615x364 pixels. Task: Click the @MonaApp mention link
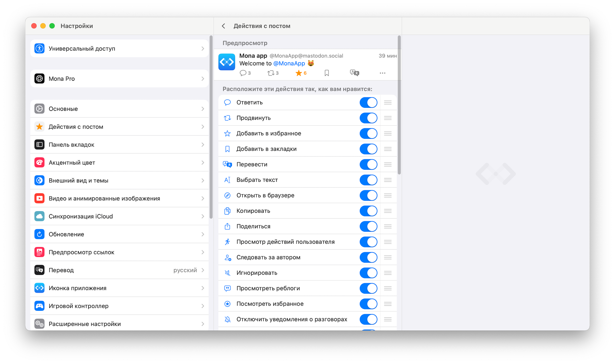289,64
